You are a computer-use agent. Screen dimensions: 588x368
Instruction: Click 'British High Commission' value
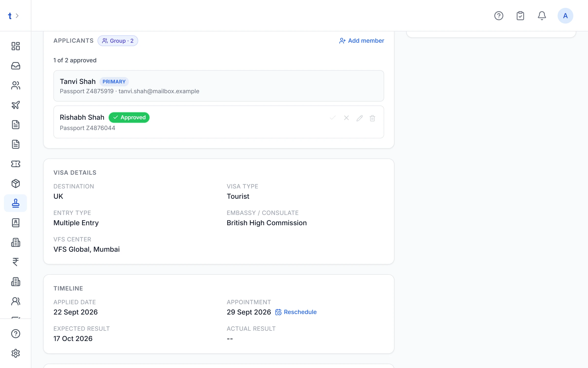pos(267,223)
